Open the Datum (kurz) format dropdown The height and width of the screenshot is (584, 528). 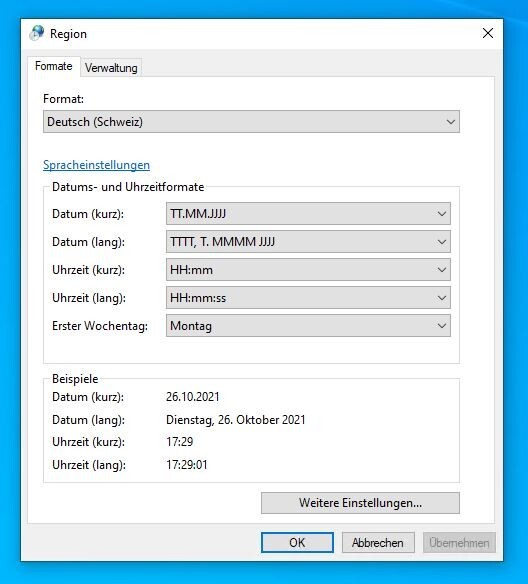point(308,213)
